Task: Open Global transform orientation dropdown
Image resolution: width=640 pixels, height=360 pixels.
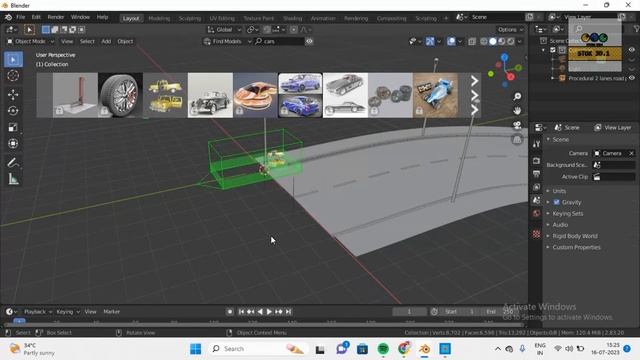Action: pos(224,29)
